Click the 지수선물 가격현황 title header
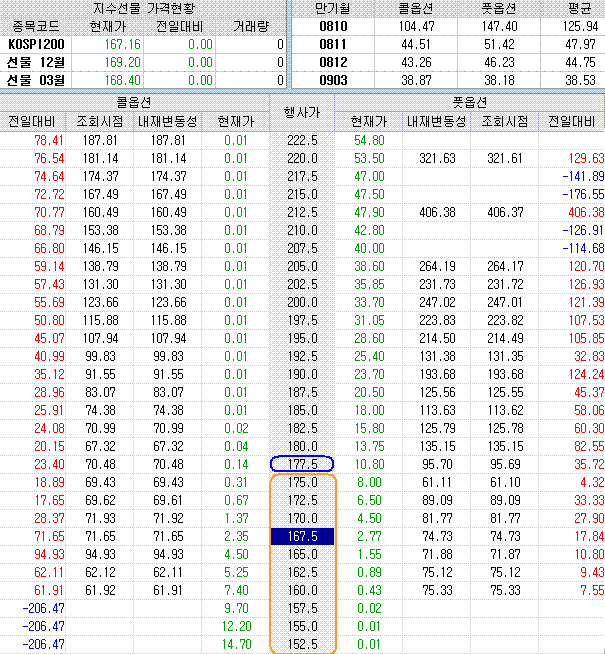 coord(144,9)
